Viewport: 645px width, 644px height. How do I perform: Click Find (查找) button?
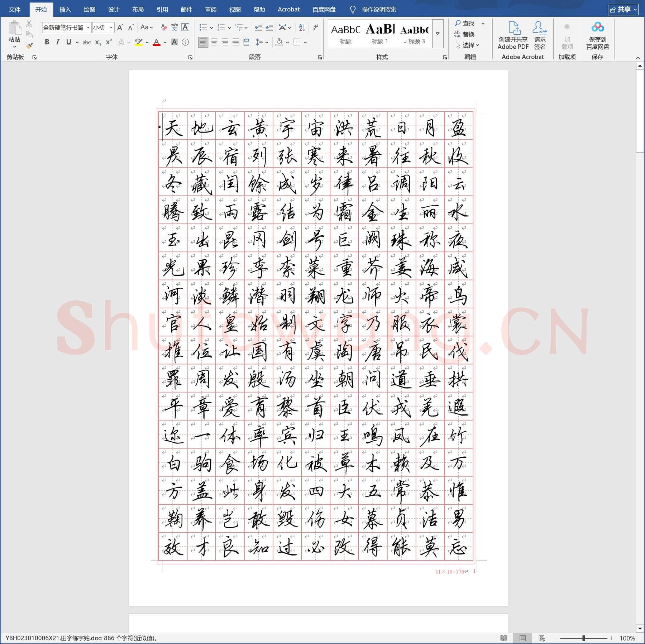pyautogui.click(x=465, y=23)
